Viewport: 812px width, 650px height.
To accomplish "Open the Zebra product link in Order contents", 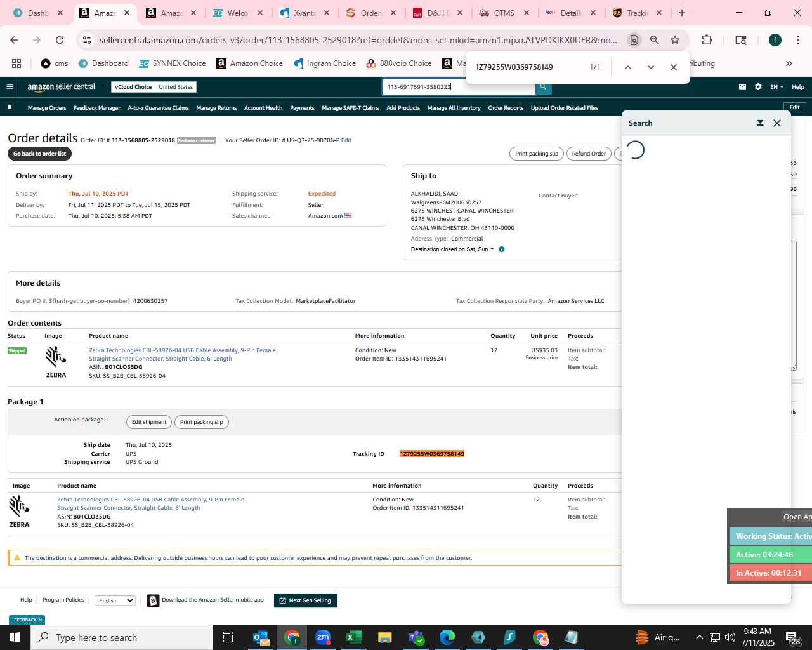I will pyautogui.click(x=182, y=354).
